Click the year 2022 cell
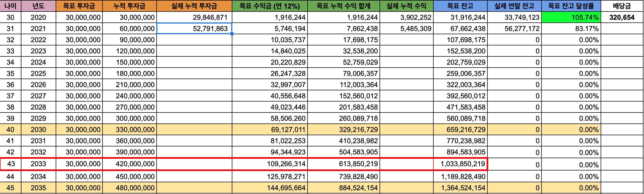 tap(39, 40)
